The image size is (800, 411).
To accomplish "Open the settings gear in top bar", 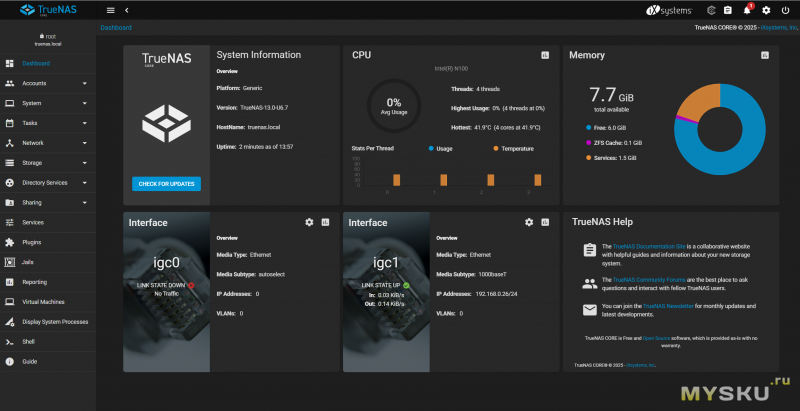I will (x=766, y=10).
